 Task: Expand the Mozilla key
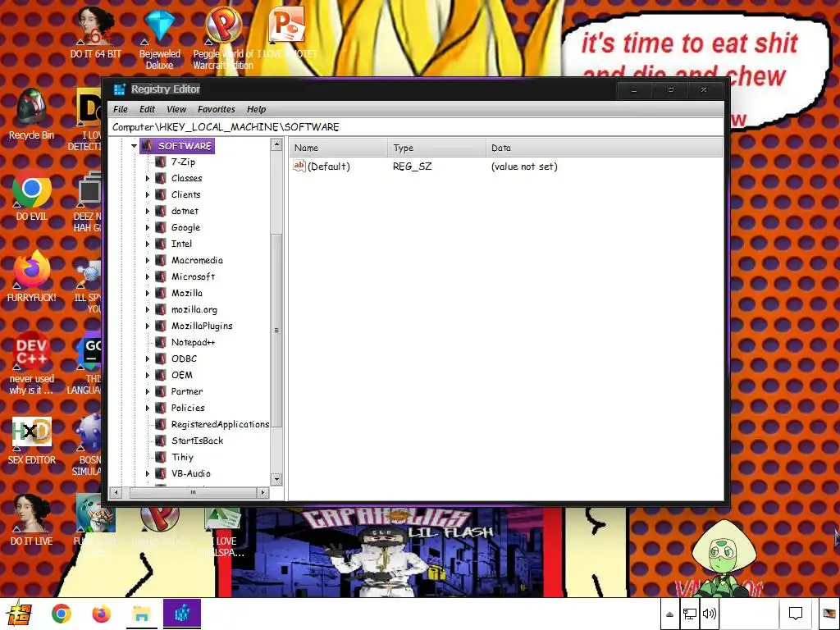(148, 293)
